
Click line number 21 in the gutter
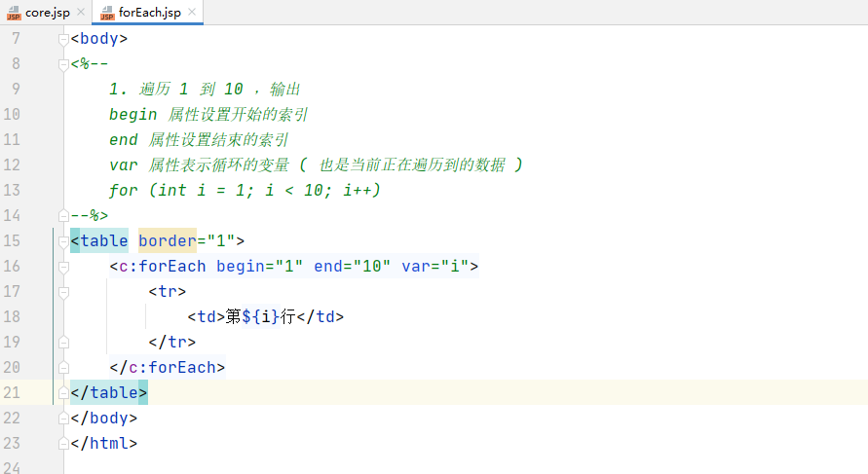[x=12, y=392]
